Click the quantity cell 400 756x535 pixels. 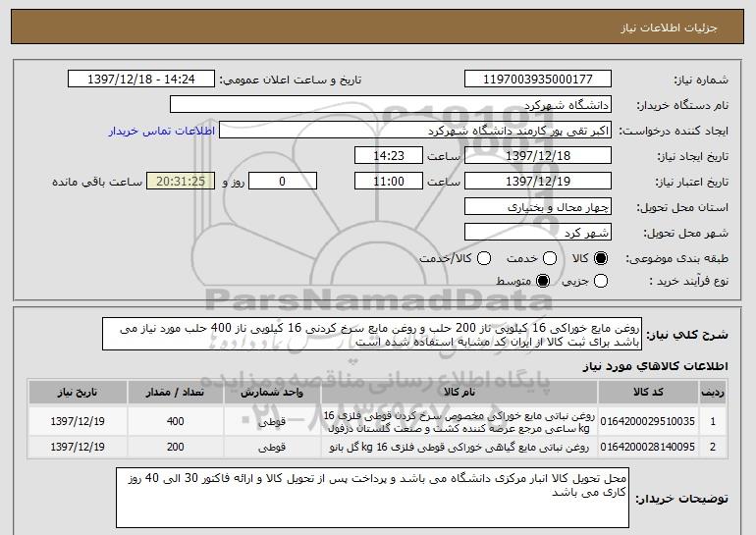point(175,421)
